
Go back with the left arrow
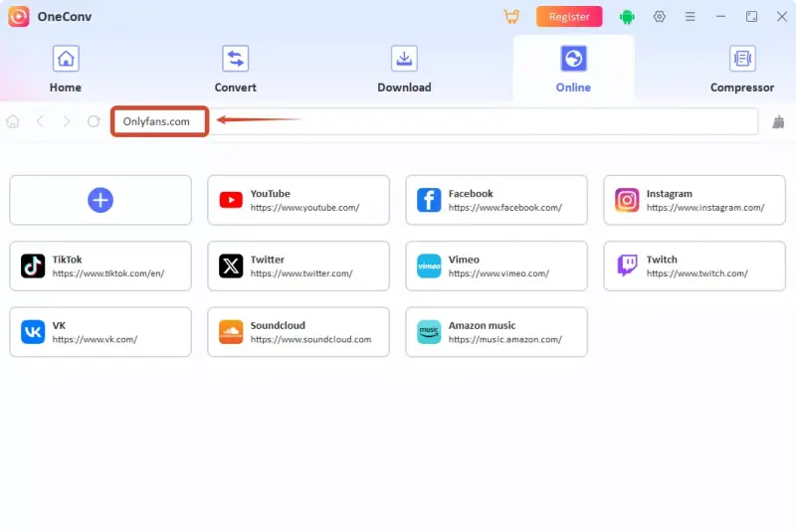(40, 121)
